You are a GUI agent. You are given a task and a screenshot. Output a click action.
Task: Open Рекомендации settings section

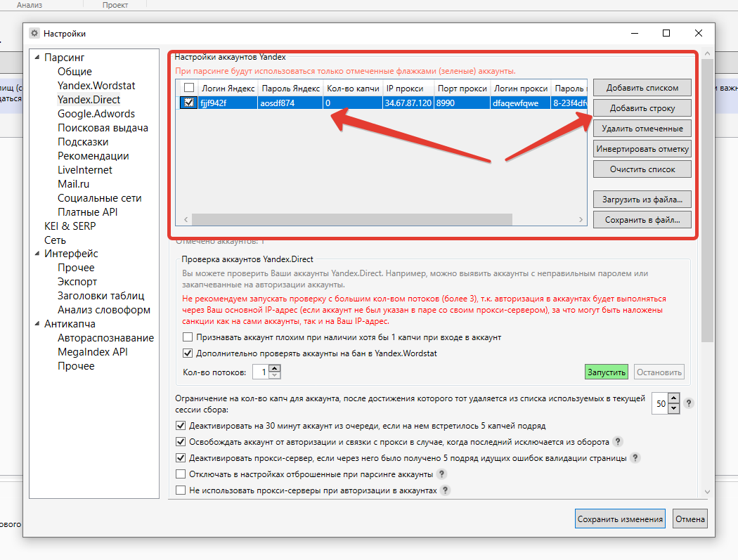pyautogui.click(x=93, y=156)
